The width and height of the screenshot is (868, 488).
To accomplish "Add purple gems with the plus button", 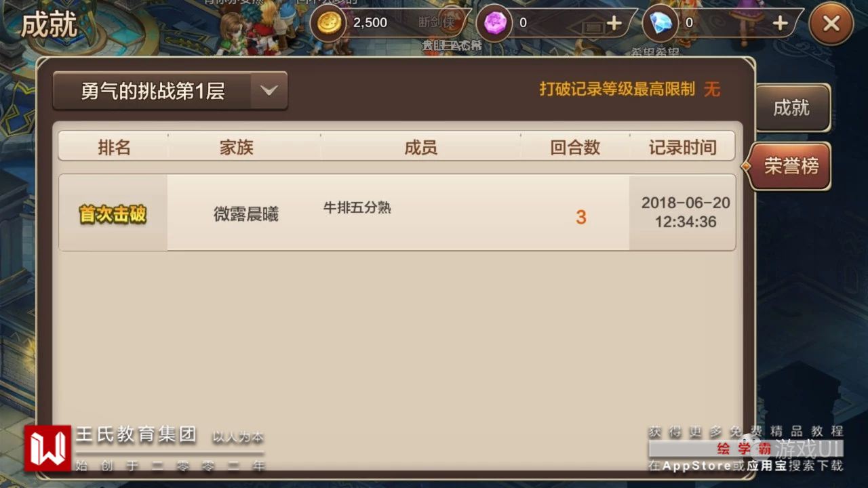I will coord(614,23).
